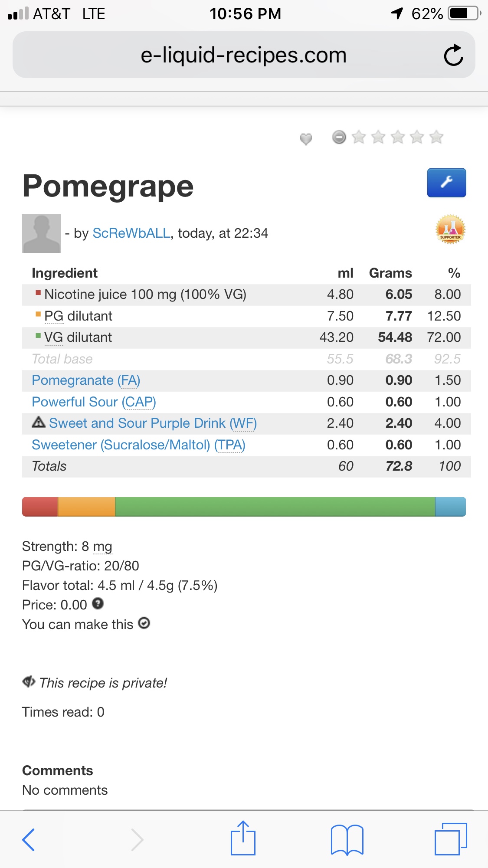Click the remove rating minus icon
This screenshot has height=868, width=488.
point(339,137)
